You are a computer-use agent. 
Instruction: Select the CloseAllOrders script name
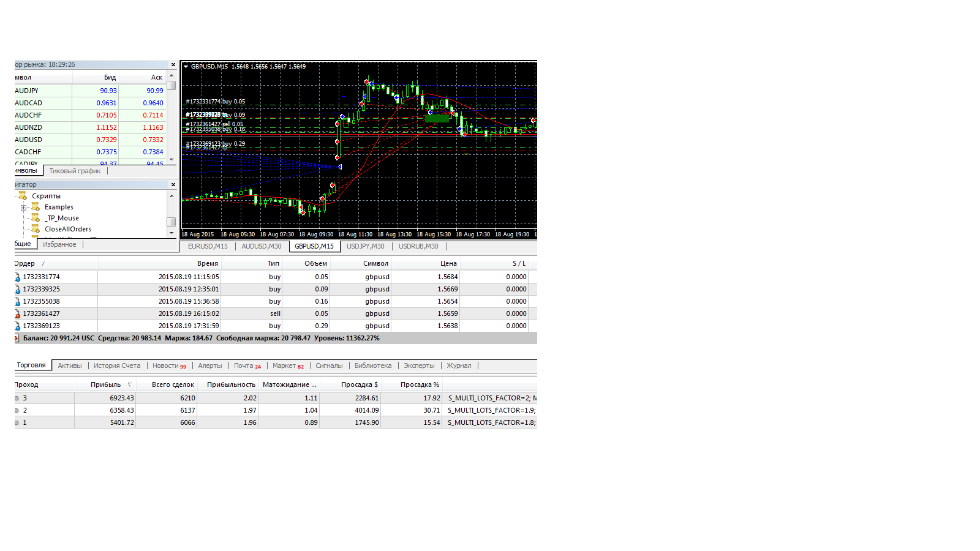67,229
